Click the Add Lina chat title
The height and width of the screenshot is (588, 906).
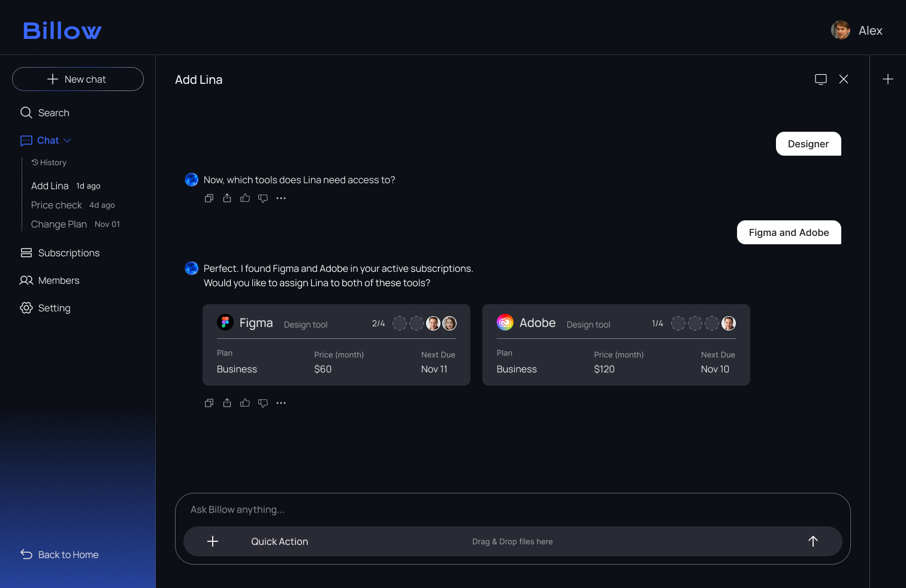tap(198, 80)
